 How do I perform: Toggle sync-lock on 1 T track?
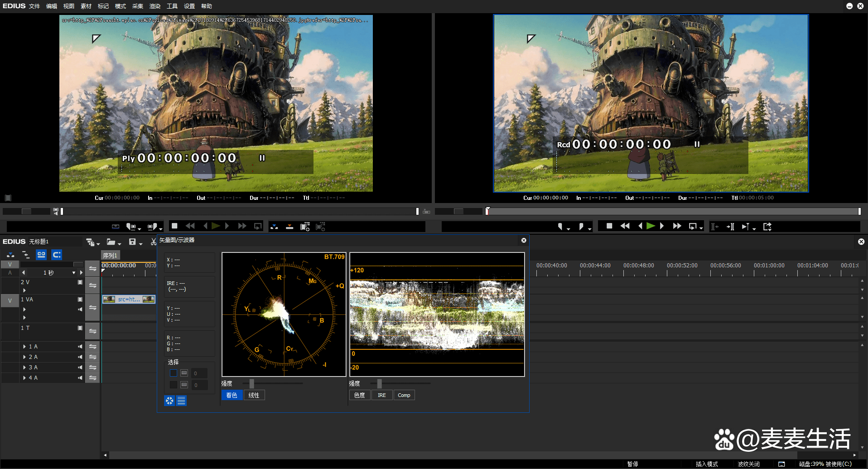click(x=92, y=331)
